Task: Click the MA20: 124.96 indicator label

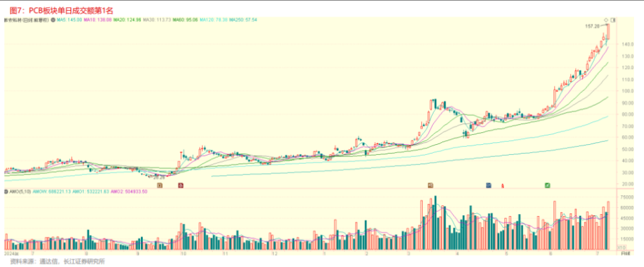Action: [127, 19]
